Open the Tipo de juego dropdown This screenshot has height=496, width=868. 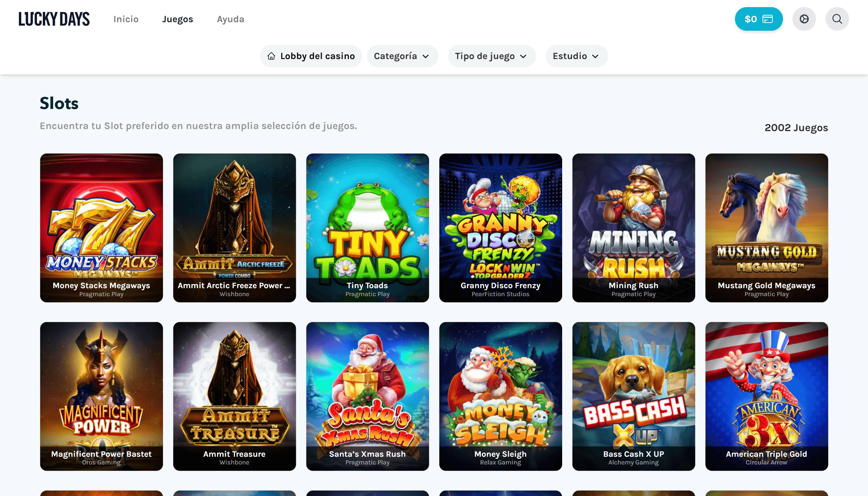point(491,56)
